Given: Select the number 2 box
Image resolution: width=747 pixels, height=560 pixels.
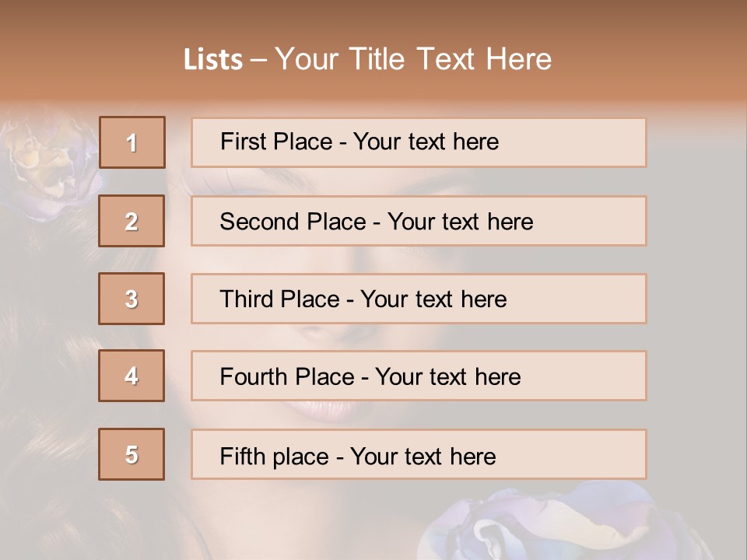Looking at the screenshot, I should pos(132,221).
